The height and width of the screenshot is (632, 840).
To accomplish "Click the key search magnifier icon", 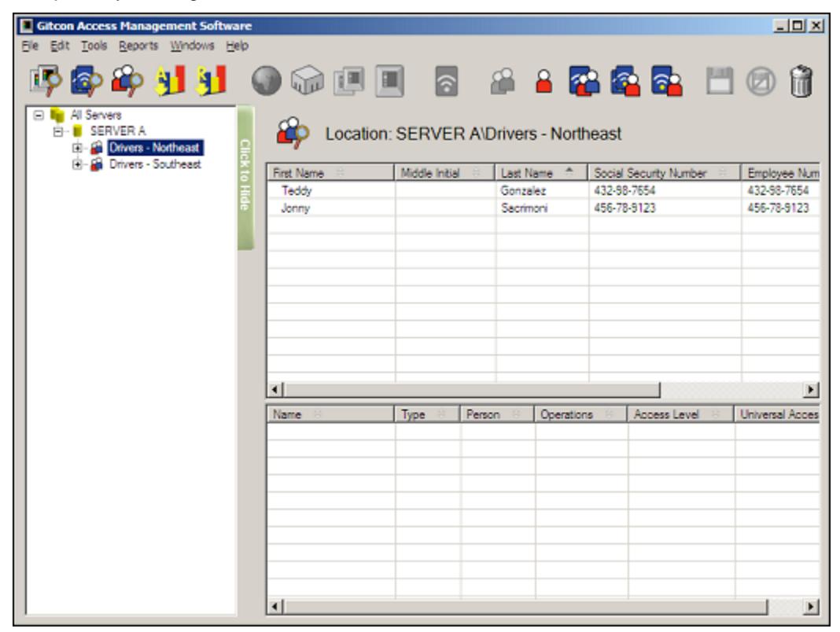I will 87,81.
